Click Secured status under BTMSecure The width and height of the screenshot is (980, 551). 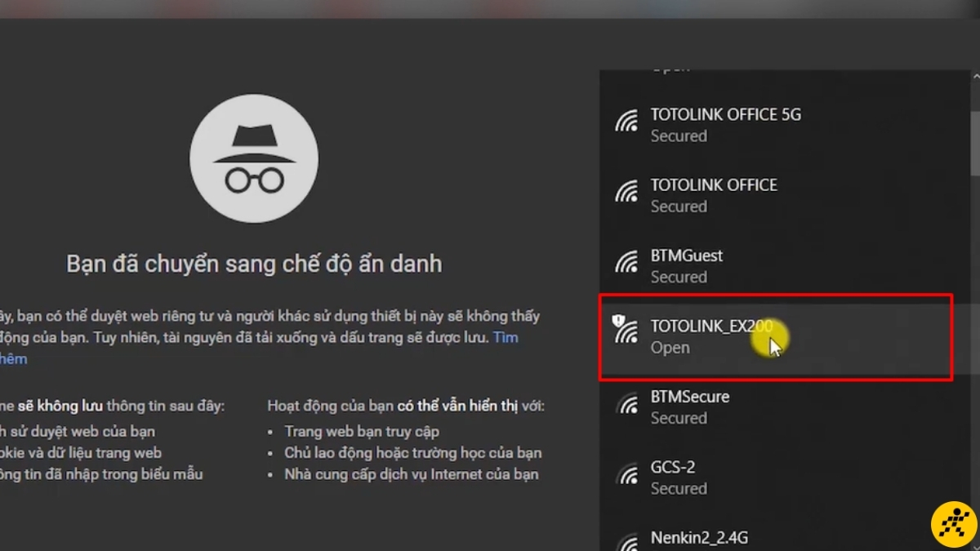point(679,419)
